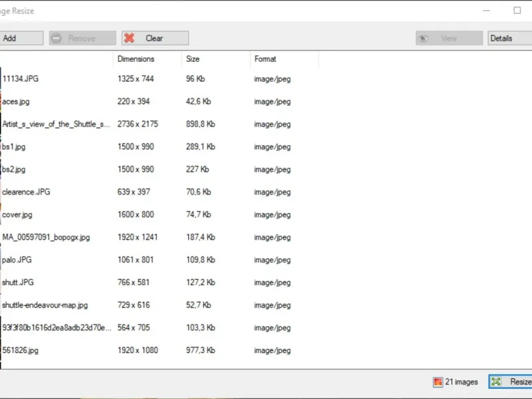Select the file MA_00597091_bopogx.jpg
Screen dimensions: 532x399
tap(46, 237)
